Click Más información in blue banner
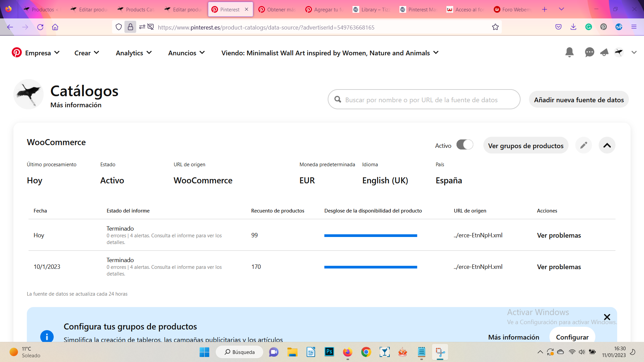The width and height of the screenshot is (644, 362). point(514,337)
